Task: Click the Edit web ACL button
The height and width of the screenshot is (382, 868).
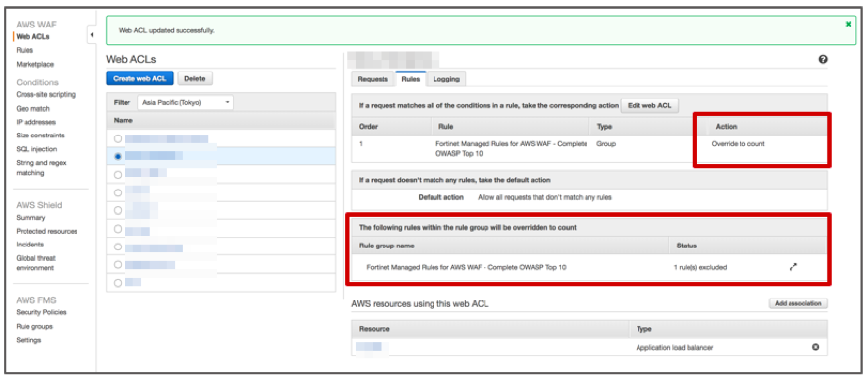Action: [x=649, y=105]
